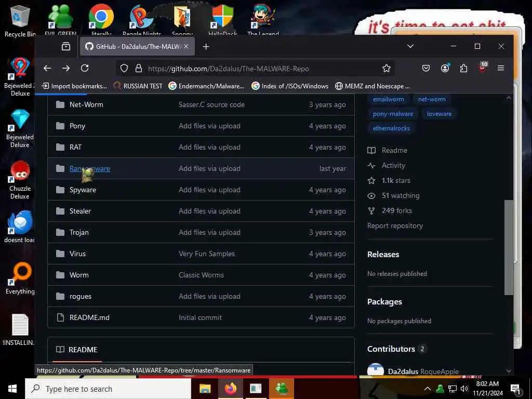This screenshot has width=532, height=399.
Task: Open the tracking protection shield icon
Action: (x=124, y=69)
